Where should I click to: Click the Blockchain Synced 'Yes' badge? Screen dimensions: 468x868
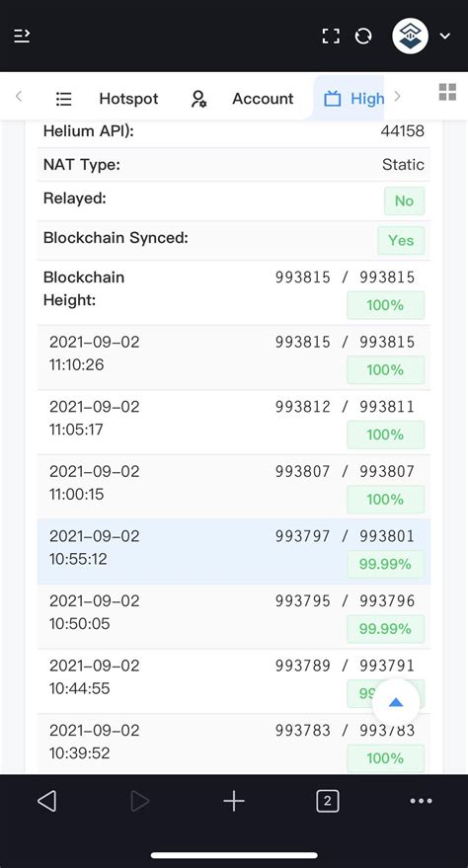tap(401, 240)
